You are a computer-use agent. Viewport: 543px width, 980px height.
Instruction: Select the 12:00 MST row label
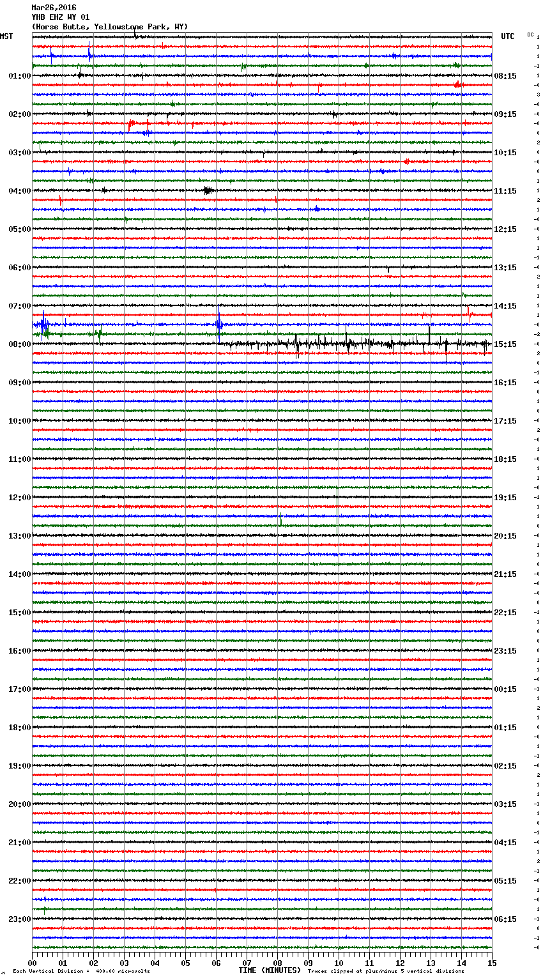(20, 498)
